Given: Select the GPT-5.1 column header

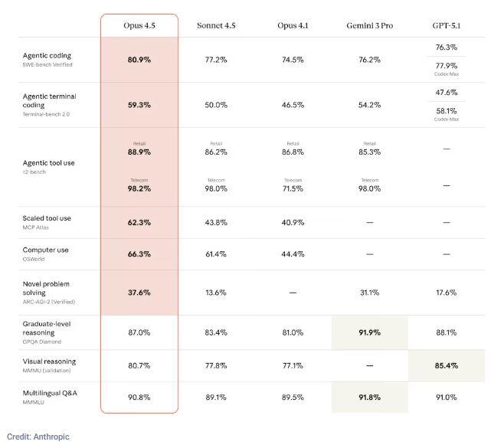Looking at the screenshot, I should point(445,25).
